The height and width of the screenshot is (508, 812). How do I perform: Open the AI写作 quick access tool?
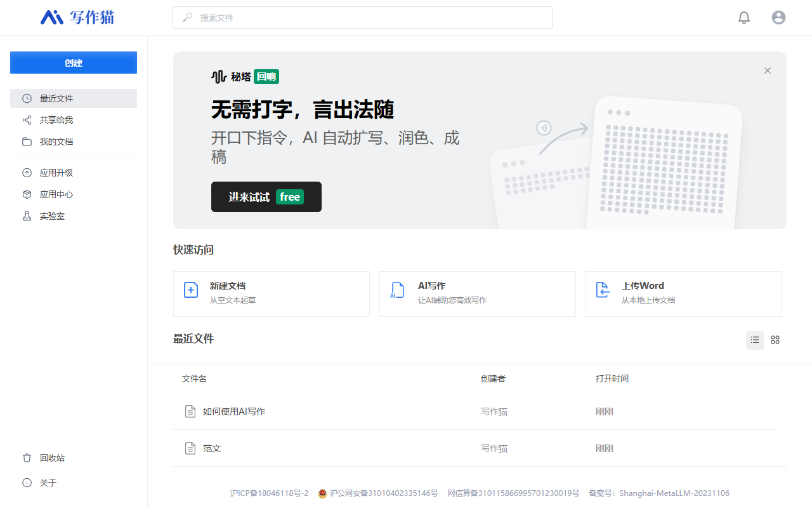(477, 293)
